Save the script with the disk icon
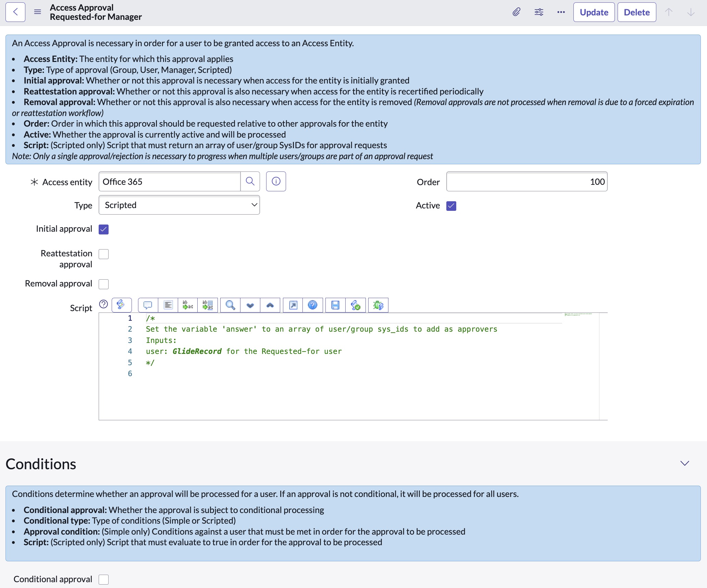 point(335,305)
